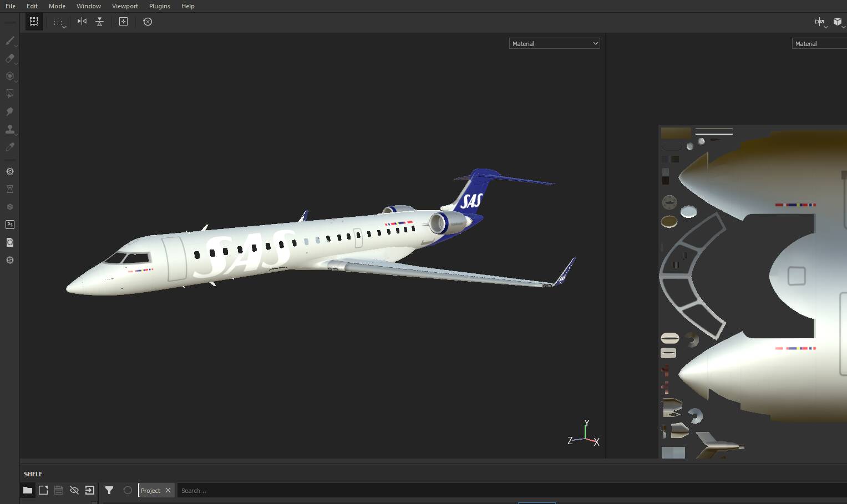
Task: Select the Paint brush tool
Action: coord(9,41)
